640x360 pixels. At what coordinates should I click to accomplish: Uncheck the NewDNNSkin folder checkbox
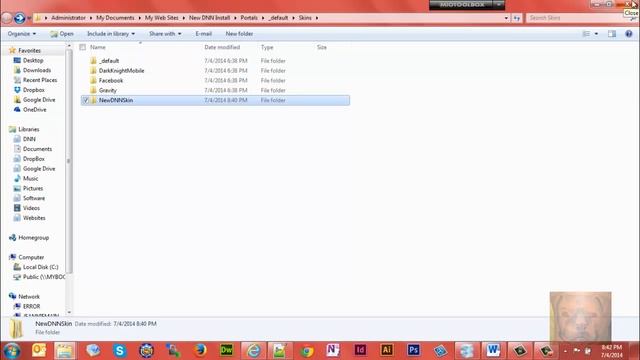pyautogui.click(x=86, y=100)
